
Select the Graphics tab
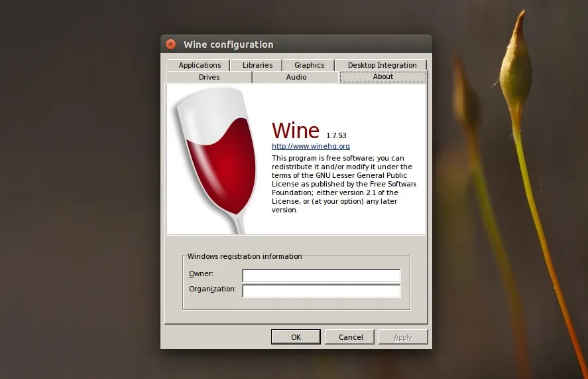(x=309, y=65)
